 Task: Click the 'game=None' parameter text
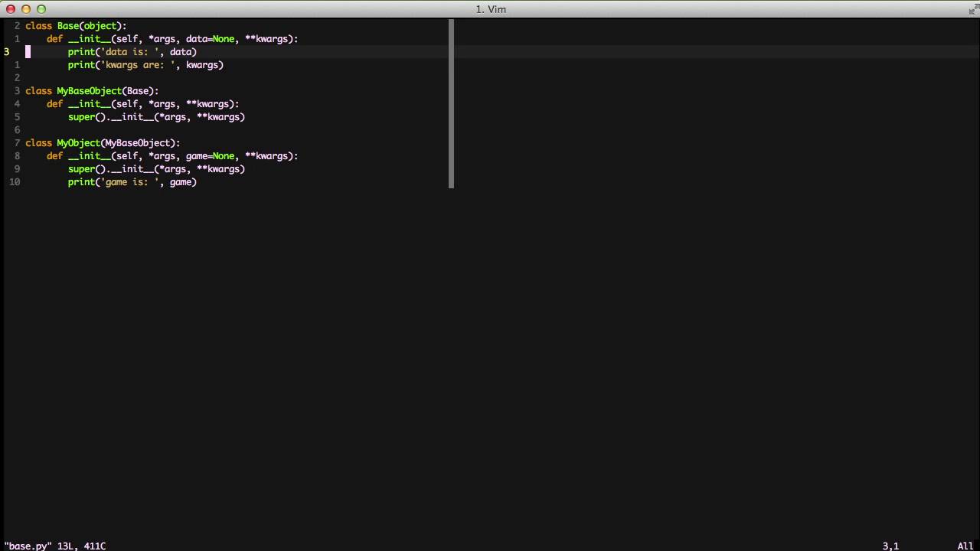click(210, 156)
